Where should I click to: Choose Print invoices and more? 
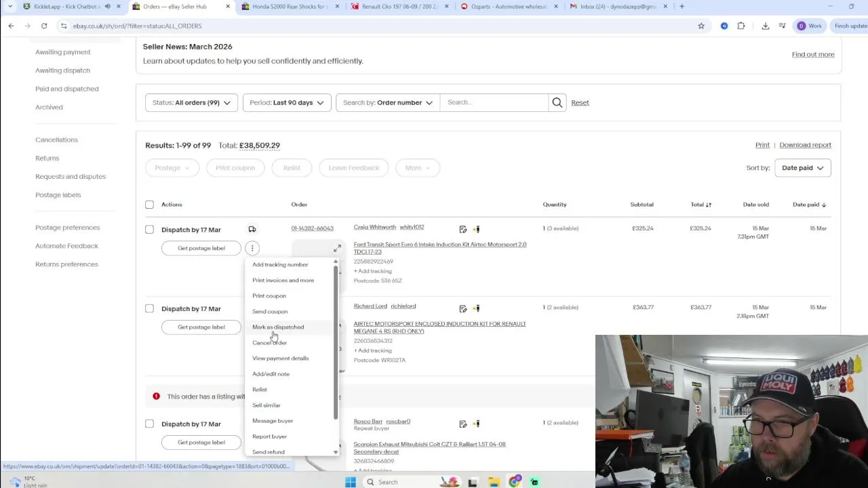283,280
